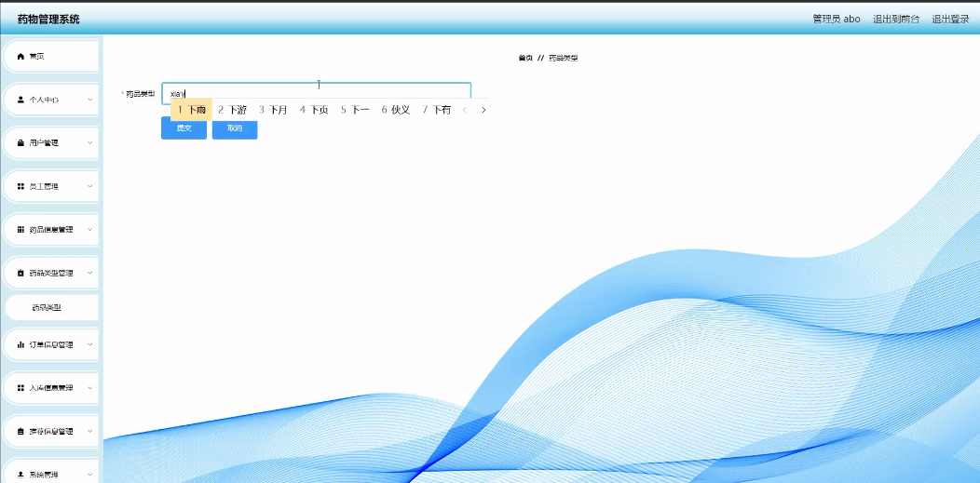Viewport: 980px width, 483px height.
Task: Click the grid icon for 员工管理
Action: pos(20,186)
